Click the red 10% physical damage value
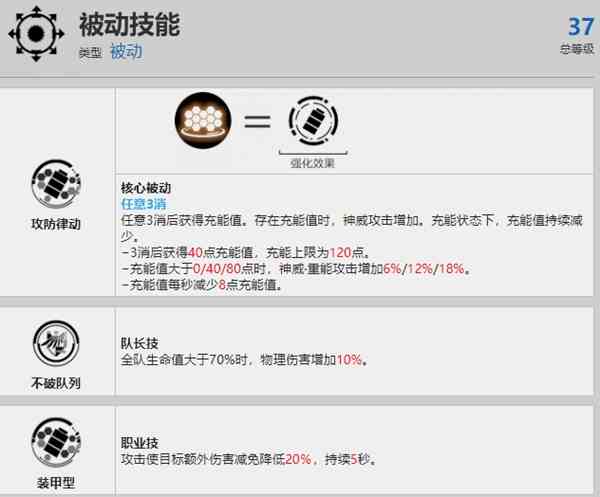The image size is (600, 497). pyautogui.click(x=349, y=360)
